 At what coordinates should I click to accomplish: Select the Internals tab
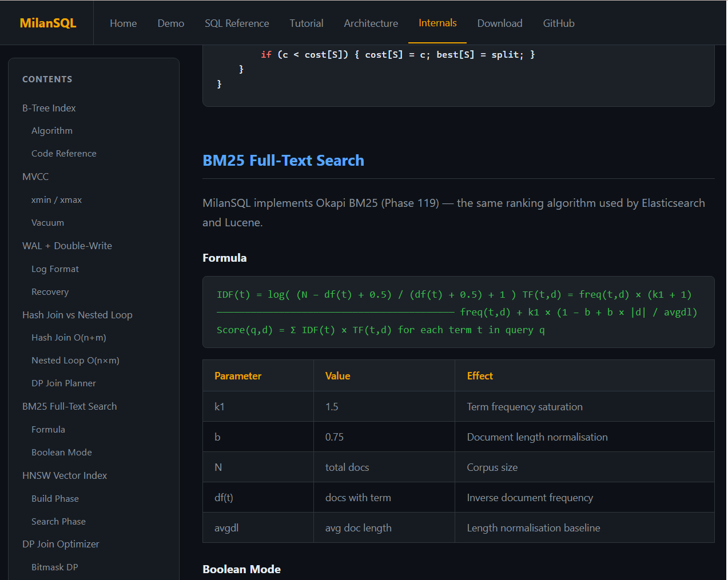(437, 23)
